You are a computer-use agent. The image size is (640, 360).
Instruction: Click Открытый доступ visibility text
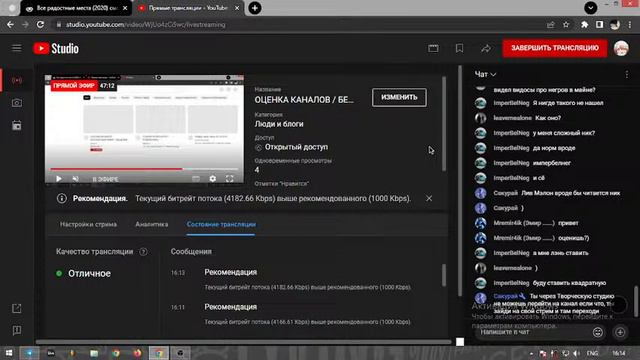[296, 147]
